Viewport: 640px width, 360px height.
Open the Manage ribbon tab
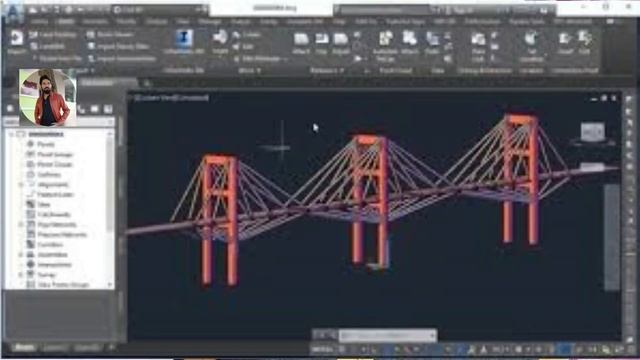(x=210, y=21)
